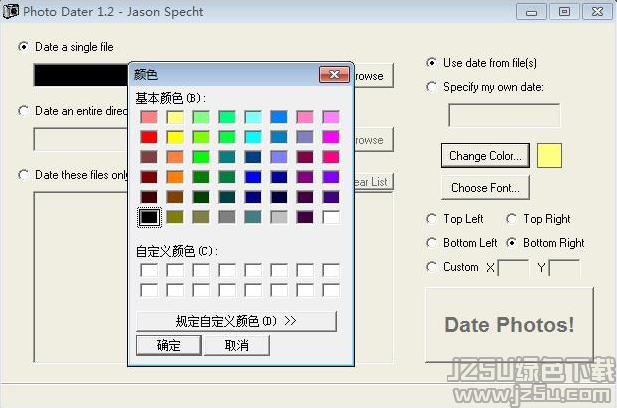Select the black swatch in basic colors
This screenshot has height=408, width=617.
149,216
